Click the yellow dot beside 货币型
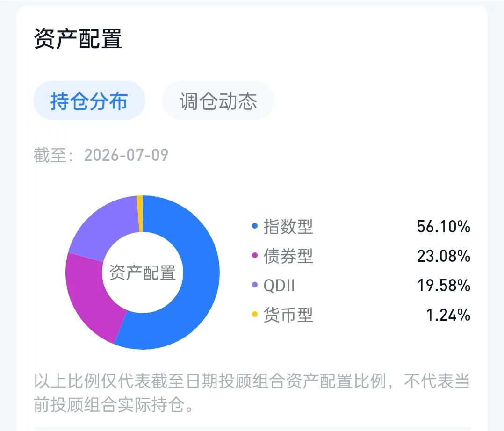Image resolution: width=504 pixels, height=431 pixels. (255, 314)
